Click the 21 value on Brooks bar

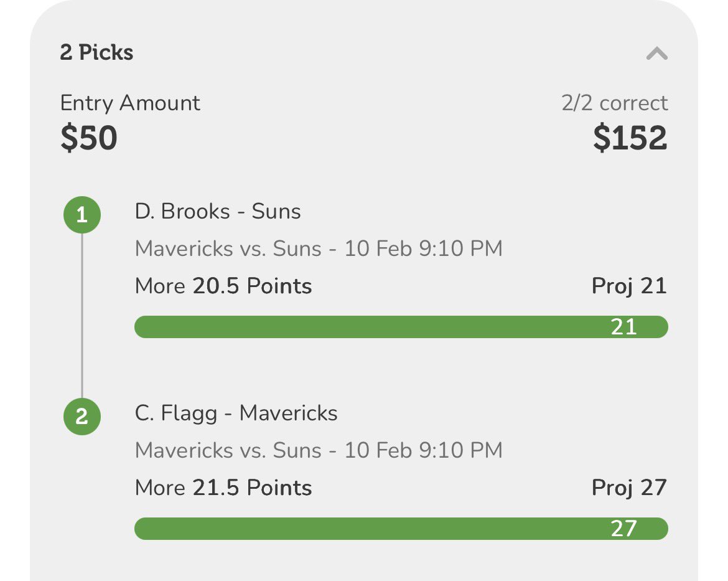(x=623, y=327)
